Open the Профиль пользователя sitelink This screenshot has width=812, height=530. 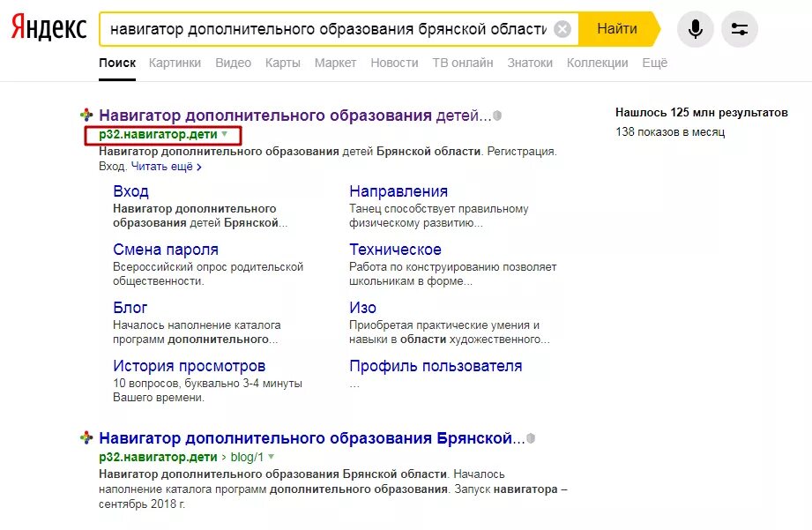click(436, 366)
